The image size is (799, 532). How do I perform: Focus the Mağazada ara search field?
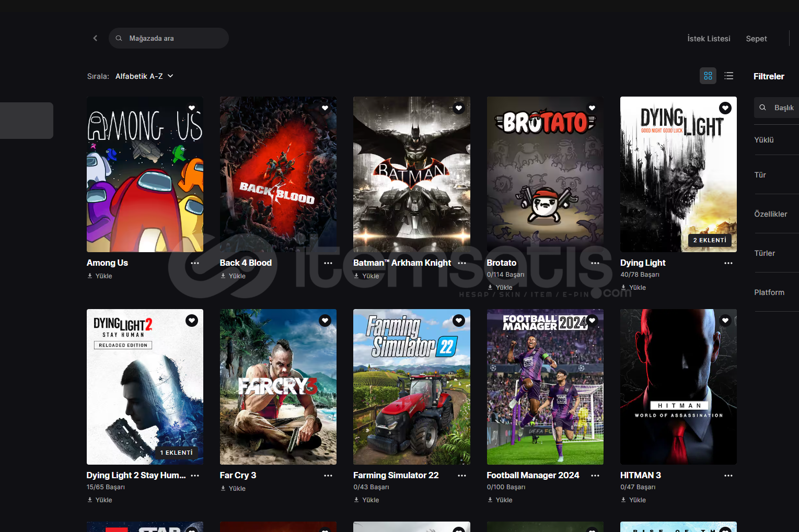pyautogui.click(x=169, y=38)
